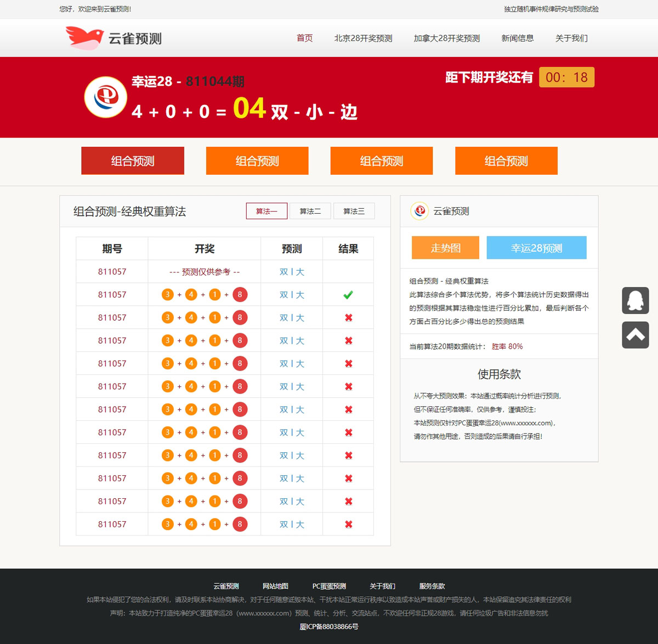The image size is (658, 644).
Task: Open 新闻信息 nav item
Action: tap(518, 38)
